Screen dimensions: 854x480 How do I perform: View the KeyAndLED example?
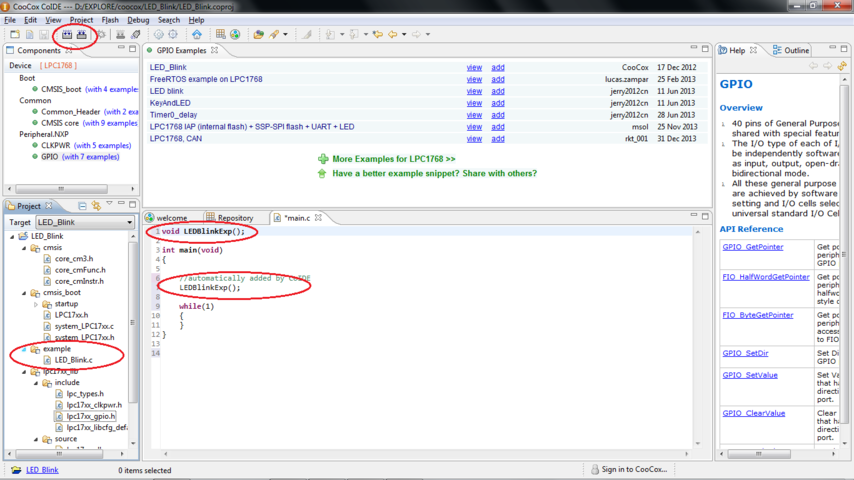[x=474, y=103]
